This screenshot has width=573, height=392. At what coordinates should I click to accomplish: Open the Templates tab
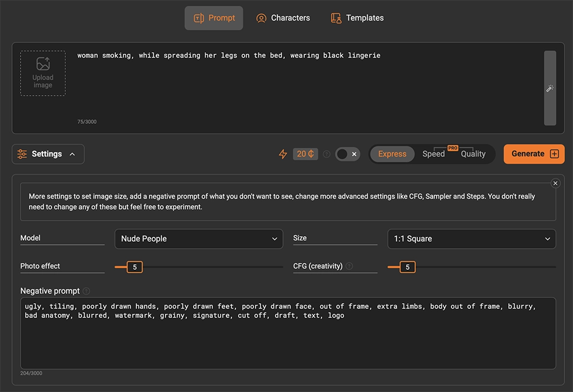[356, 18]
